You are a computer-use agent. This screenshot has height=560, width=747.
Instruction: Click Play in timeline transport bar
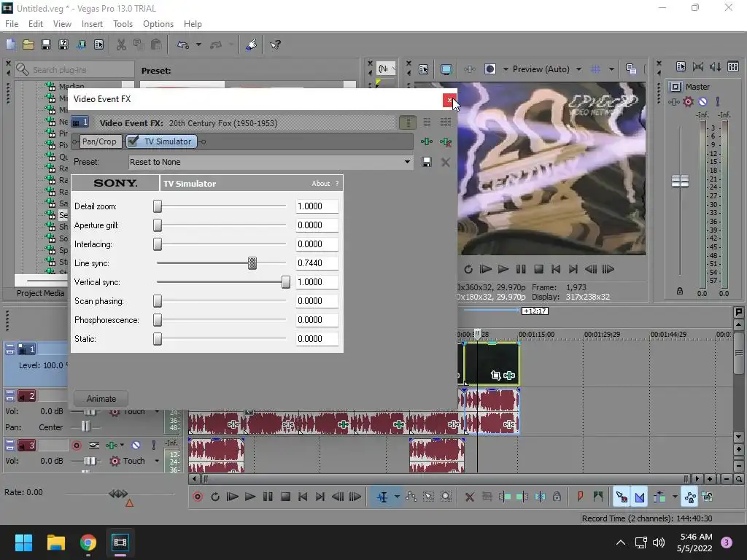pos(250,497)
